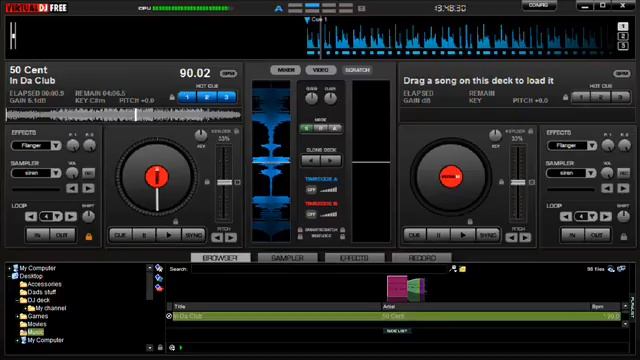Toggle left deck hot cue lock
Screen dimensions: 640x360
pos(172,97)
